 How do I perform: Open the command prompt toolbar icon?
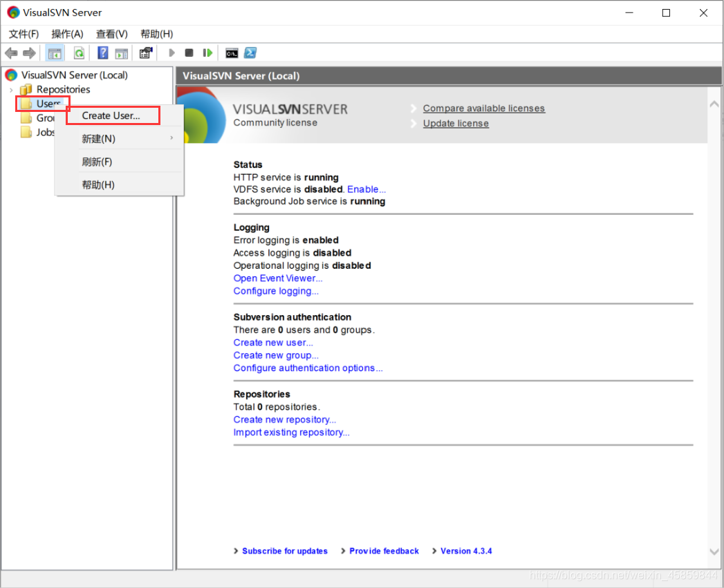point(232,53)
